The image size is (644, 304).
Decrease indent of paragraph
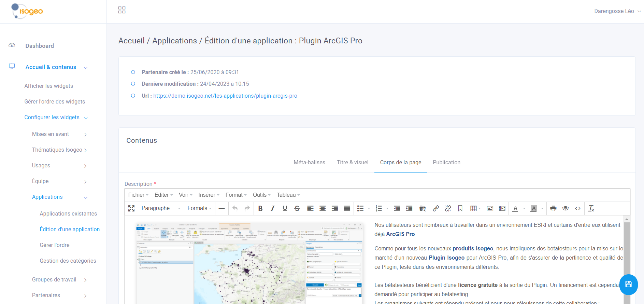[x=397, y=208]
